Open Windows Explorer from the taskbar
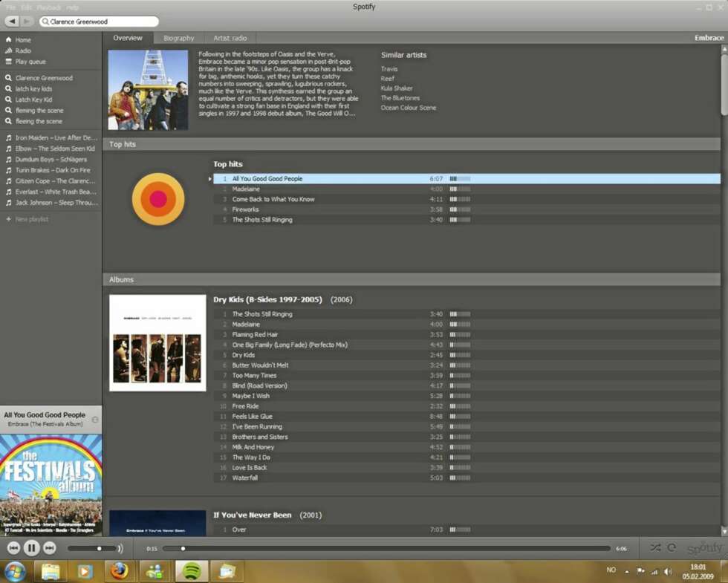This screenshot has height=583, width=728. pyautogui.click(x=51, y=571)
